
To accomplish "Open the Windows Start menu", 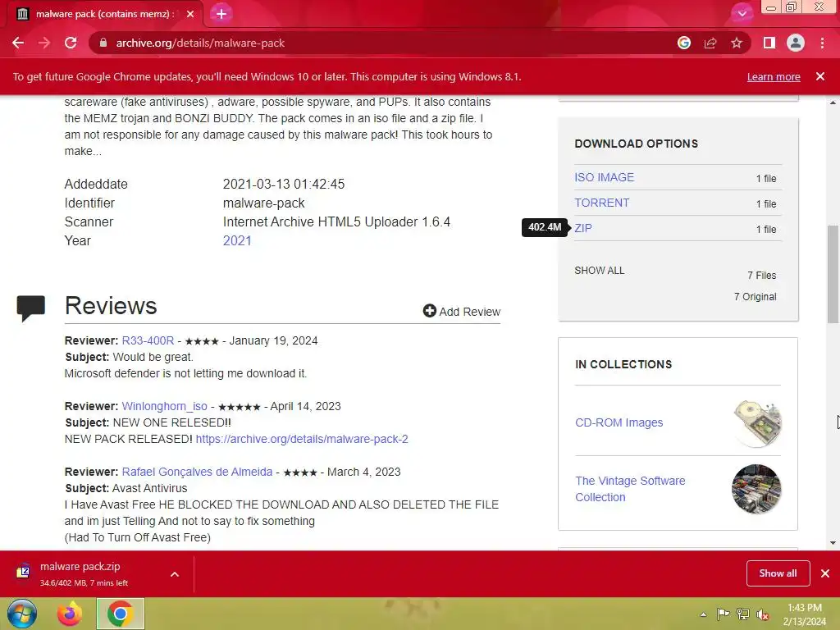I will pyautogui.click(x=22, y=614).
